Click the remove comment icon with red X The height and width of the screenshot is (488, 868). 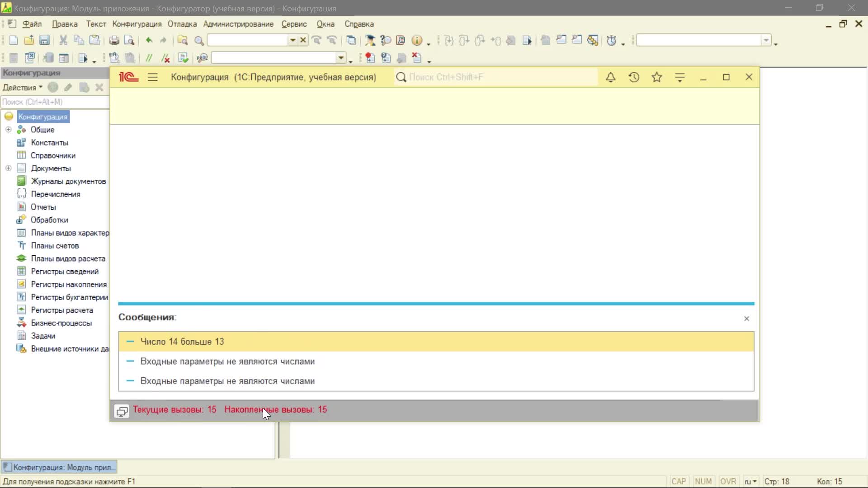point(165,58)
